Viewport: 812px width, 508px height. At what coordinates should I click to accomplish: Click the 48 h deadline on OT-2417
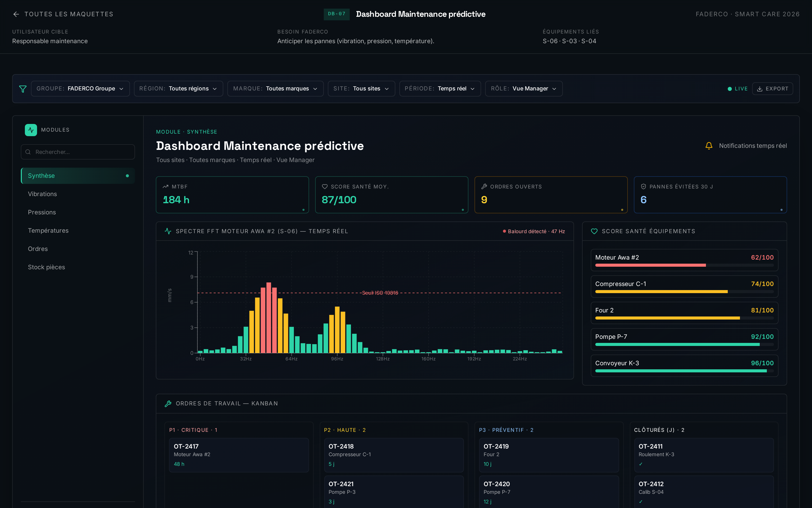pyautogui.click(x=179, y=464)
